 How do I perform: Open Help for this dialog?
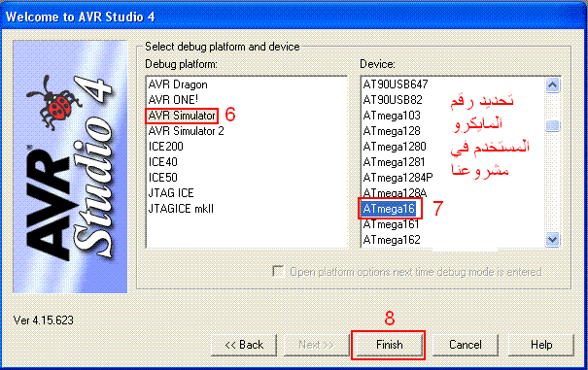[541, 345]
